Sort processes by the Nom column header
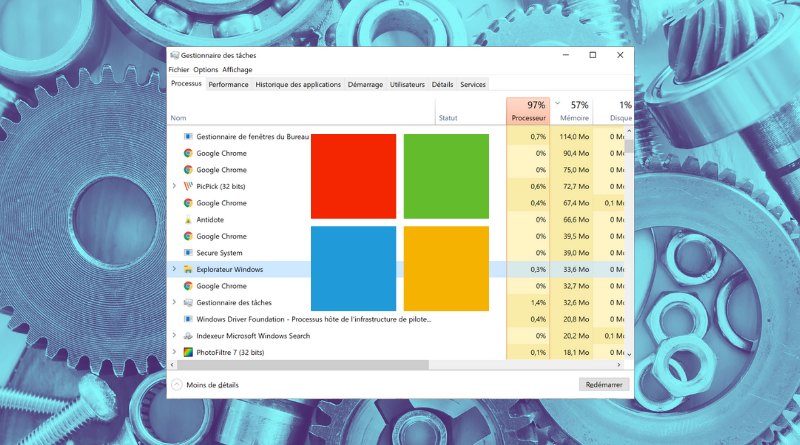Image resolution: width=800 pixels, height=445 pixels. 302,111
